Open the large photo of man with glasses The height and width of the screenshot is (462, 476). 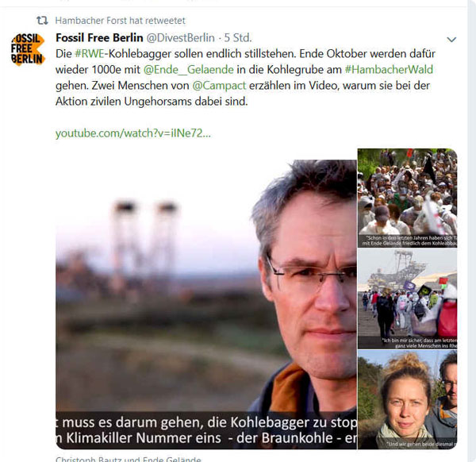tap(206, 298)
